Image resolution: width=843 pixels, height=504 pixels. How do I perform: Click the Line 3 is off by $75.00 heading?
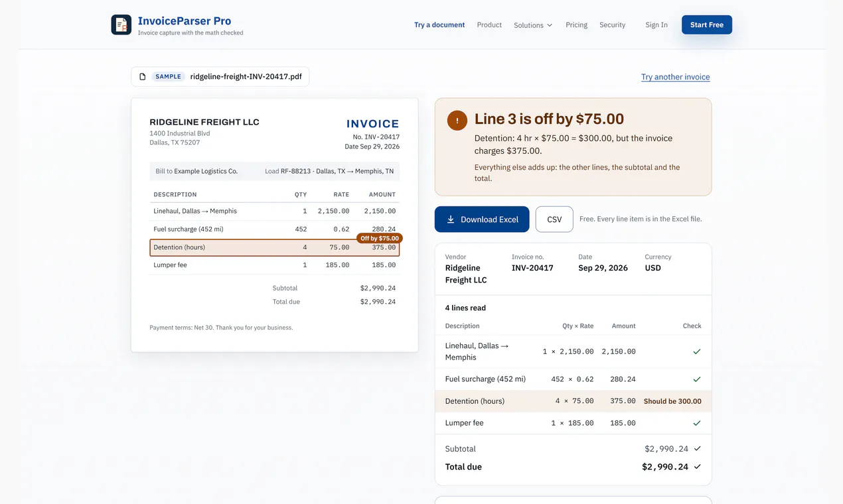pos(549,119)
